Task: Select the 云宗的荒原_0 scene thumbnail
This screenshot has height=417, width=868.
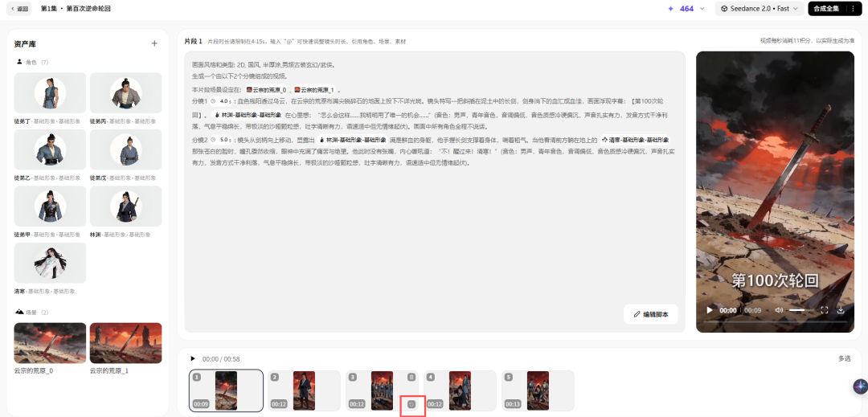Action: point(50,343)
